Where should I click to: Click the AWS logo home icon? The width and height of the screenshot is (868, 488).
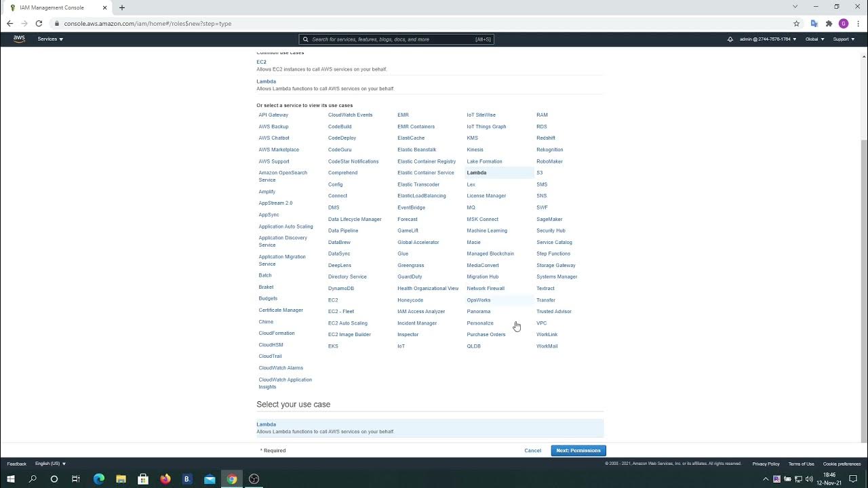(x=19, y=39)
